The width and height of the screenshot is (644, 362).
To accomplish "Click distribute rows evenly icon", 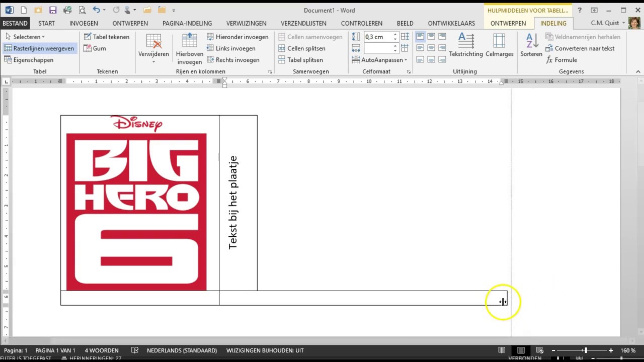I will pyautogui.click(x=405, y=37).
